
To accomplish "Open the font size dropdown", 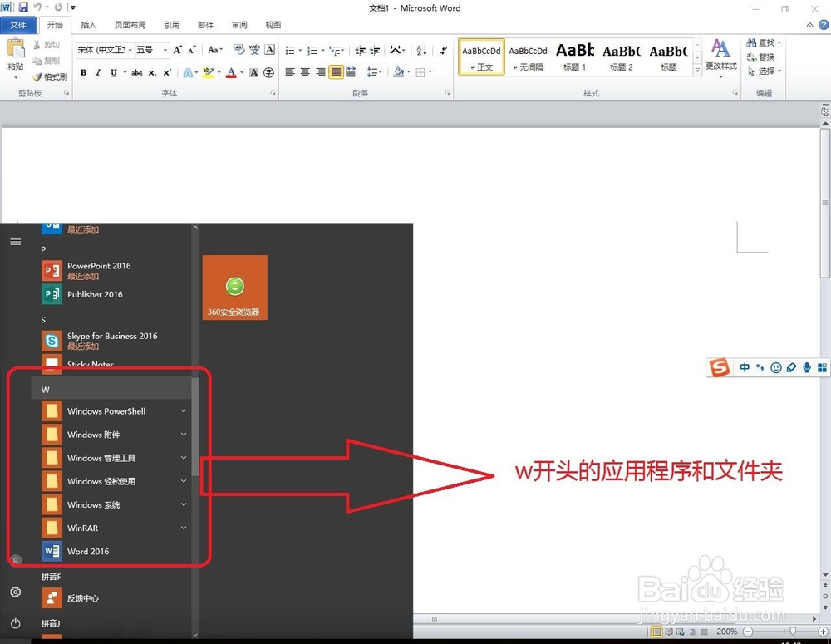I will point(165,50).
